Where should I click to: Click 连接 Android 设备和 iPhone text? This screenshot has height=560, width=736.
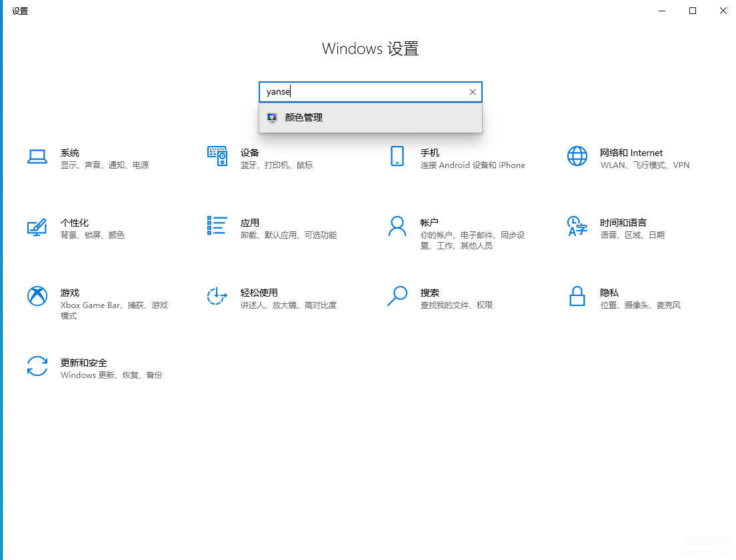pos(473,165)
